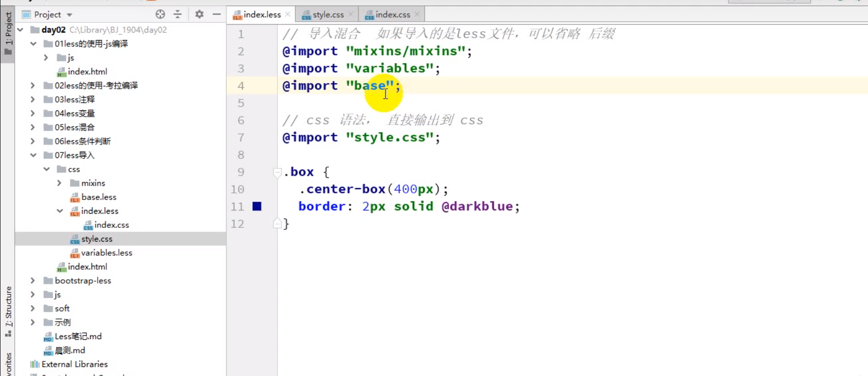Image resolution: width=868 pixels, height=376 pixels.
Task: Expand the js folder under 01less
Action: coord(46,58)
